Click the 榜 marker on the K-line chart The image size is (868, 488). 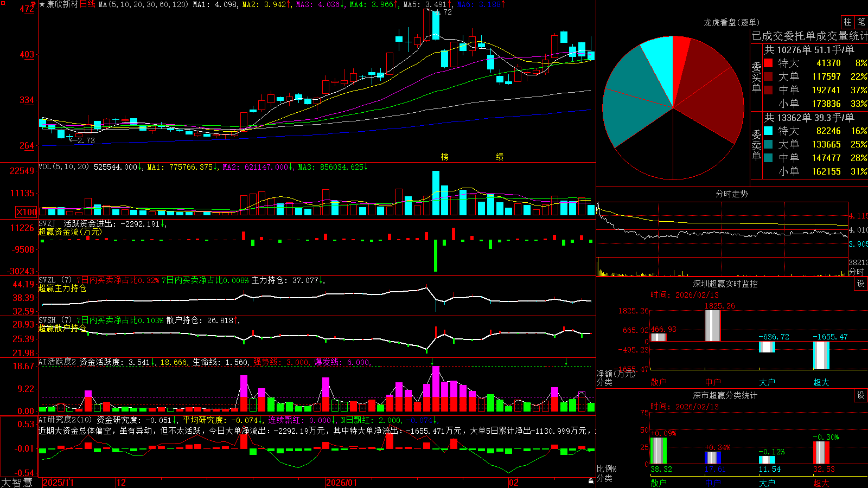point(445,157)
